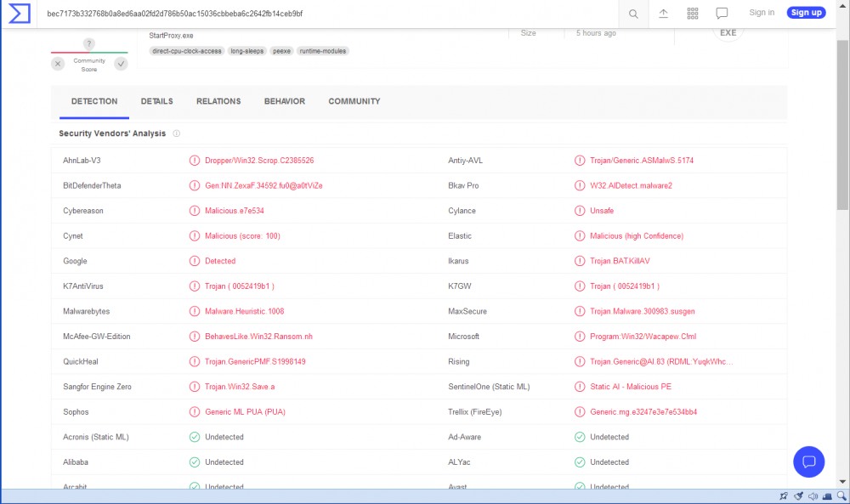
Task: Click the header comment bubble icon
Action: (x=722, y=14)
